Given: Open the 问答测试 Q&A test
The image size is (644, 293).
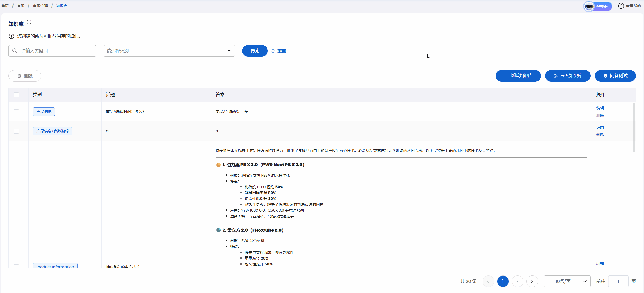Looking at the screenshot, I should (x=615, y=76).
